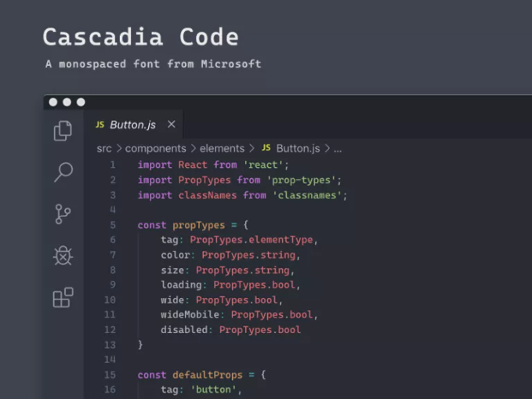Click the word React on line 1

click(x=193, y=165)
